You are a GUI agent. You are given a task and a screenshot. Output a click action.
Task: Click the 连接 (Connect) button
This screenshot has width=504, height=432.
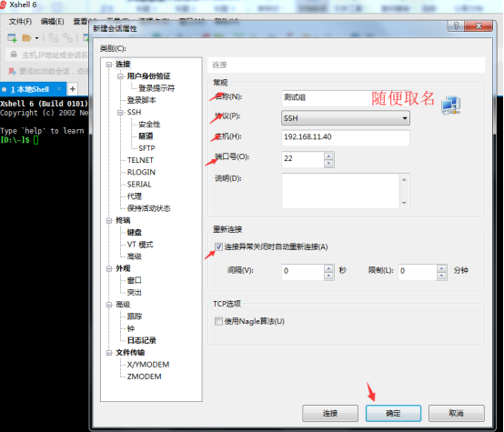pyautogui.click(x=330, y=413)
